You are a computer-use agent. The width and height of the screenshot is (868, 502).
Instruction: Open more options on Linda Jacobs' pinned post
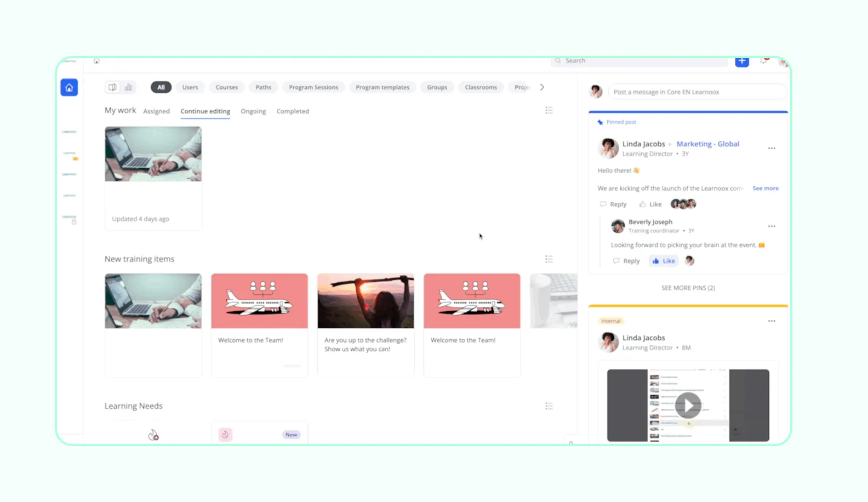772,149
